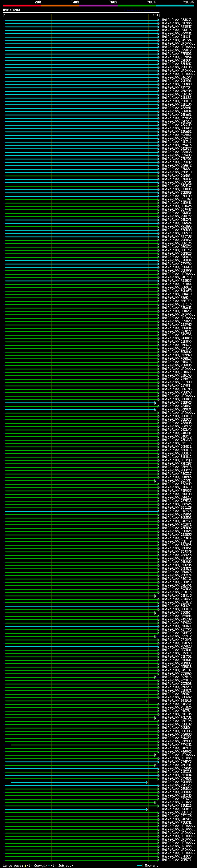Choose hit UniRef100_C6X5M4
The width and height of the screenshot is (197, 868).
pos(177,481)
